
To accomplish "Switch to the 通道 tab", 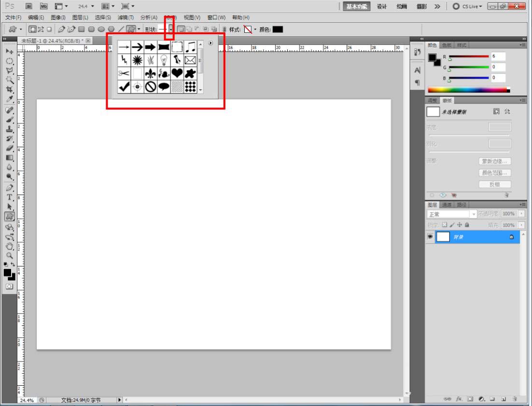I will [447, 205].
